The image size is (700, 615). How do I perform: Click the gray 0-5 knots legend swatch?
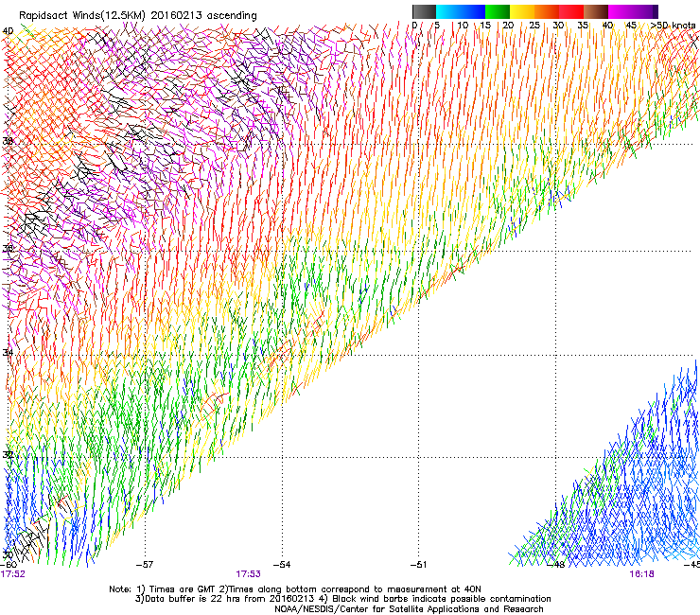point(424,11)
